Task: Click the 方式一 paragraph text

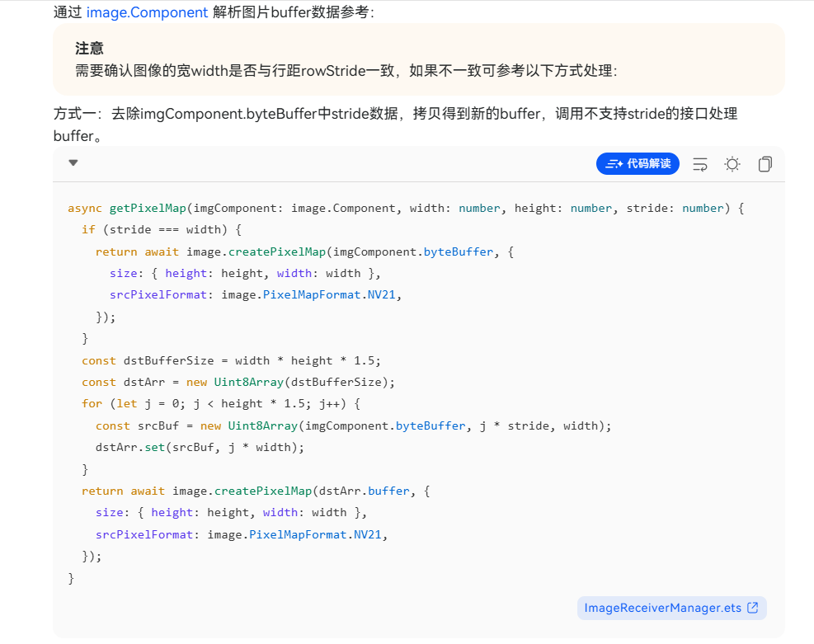Action: tap(395, 125)
